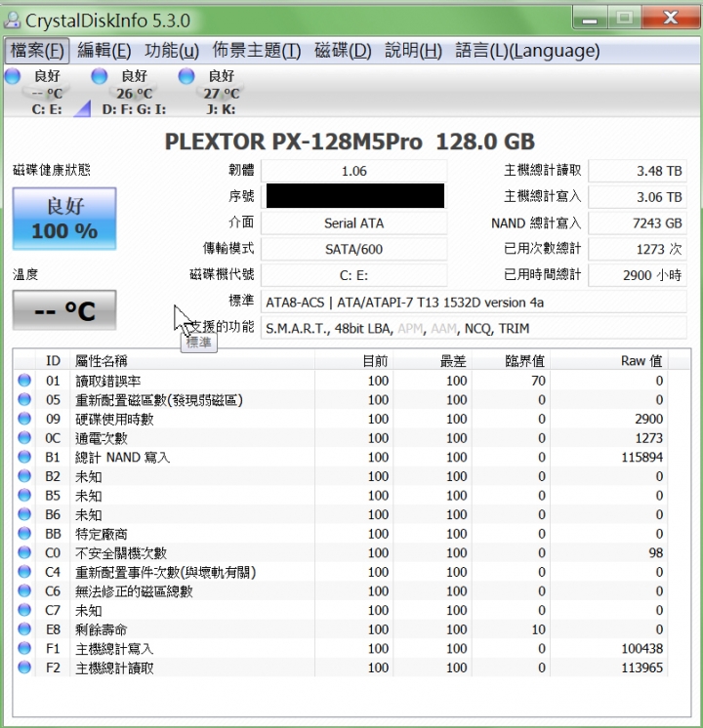The width and height of the screenshot is (703, 728).
Task: Click the -- °C temperature button
Action: point(64,310)
